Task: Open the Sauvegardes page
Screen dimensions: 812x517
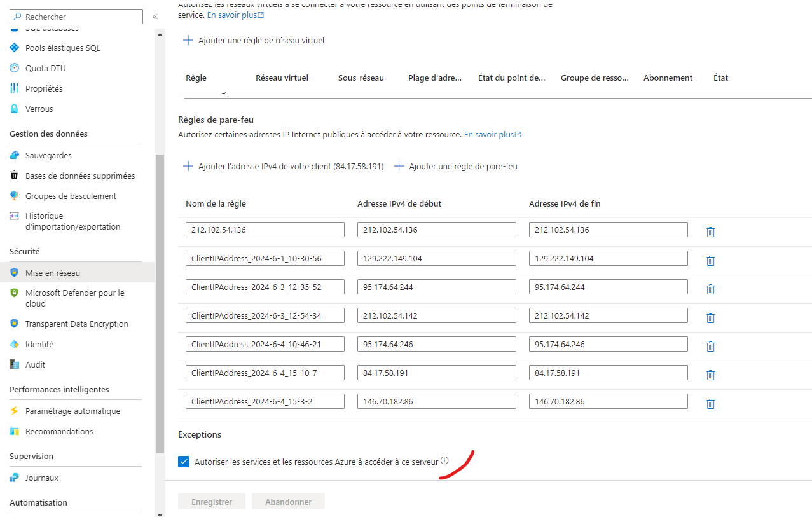Action: pyautogui.click(x=47, y=155)
